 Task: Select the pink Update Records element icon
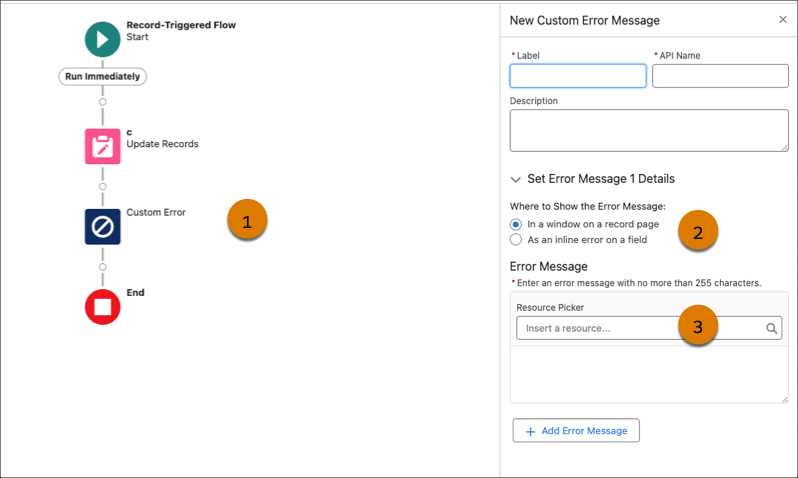click(x=102, y=146)
